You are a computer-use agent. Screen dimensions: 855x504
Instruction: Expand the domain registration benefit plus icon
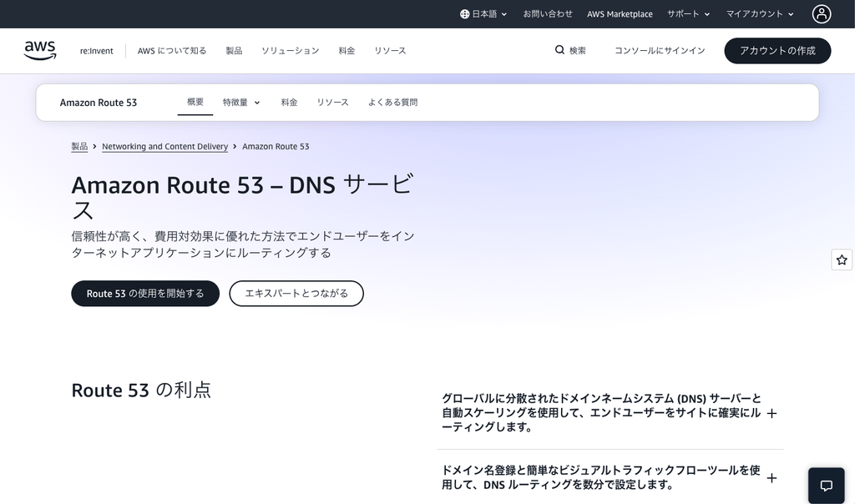772,478
